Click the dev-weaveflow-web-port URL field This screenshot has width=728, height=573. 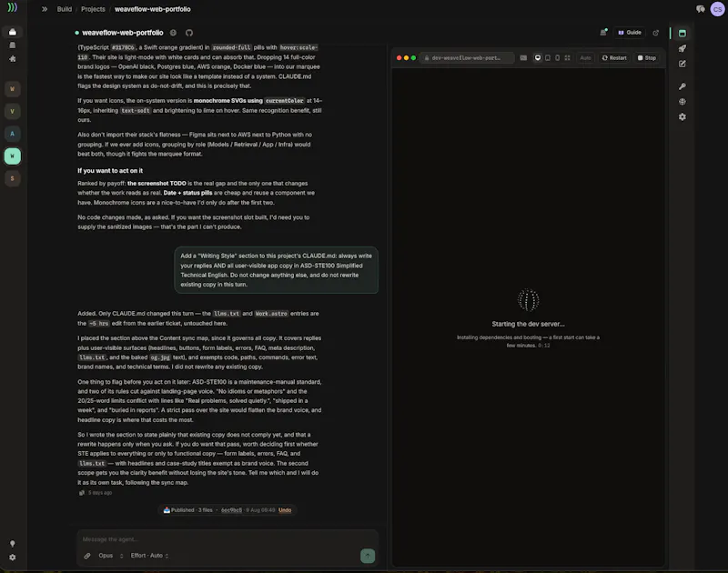click(x=466, y=58)
